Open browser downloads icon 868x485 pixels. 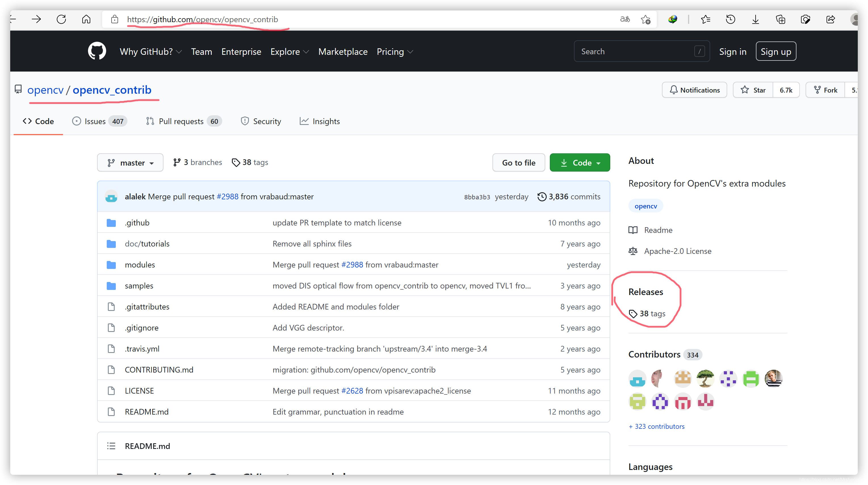click(755, 20)
